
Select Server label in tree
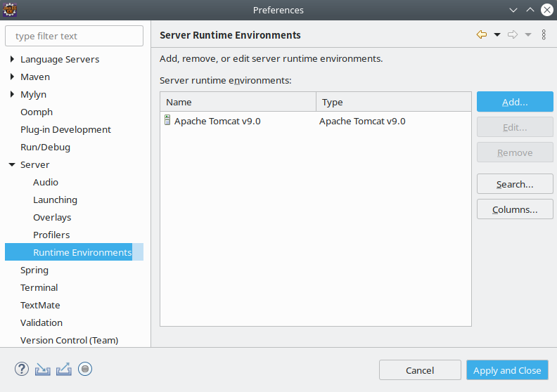coord(35,164)
